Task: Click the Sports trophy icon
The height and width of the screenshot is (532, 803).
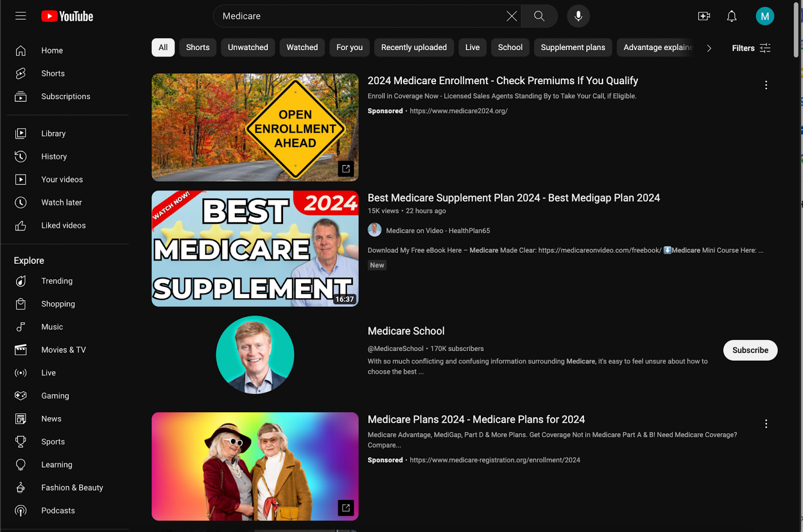Action: [21, 442]
